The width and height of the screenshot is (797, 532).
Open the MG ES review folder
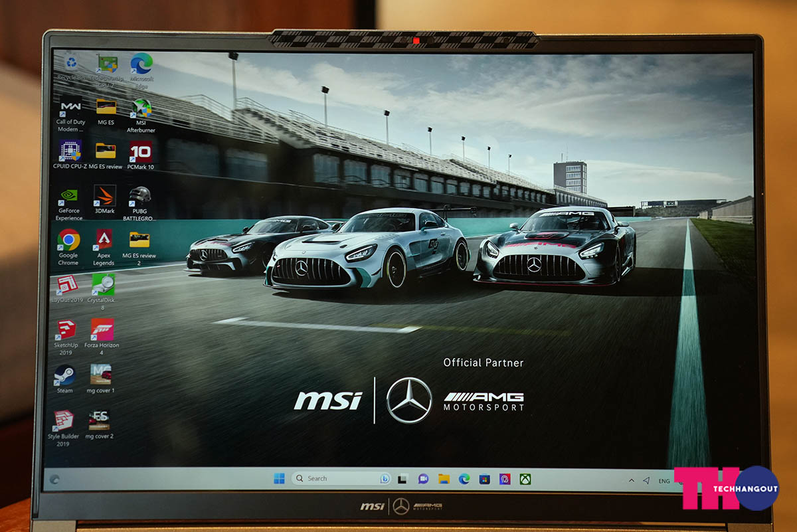(x=106, y=155)
